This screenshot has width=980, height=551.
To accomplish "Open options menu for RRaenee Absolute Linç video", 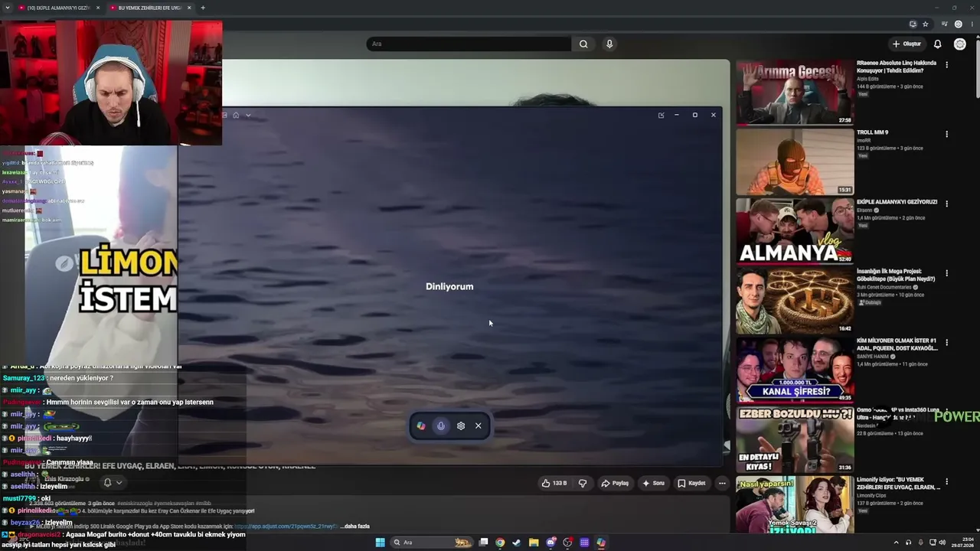I will (946, 65).
